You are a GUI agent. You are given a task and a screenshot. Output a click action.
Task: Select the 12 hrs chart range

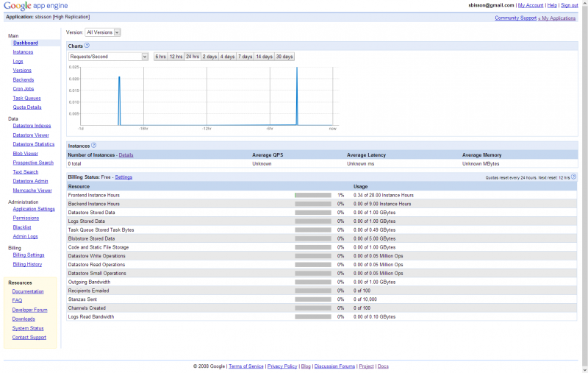176,57
